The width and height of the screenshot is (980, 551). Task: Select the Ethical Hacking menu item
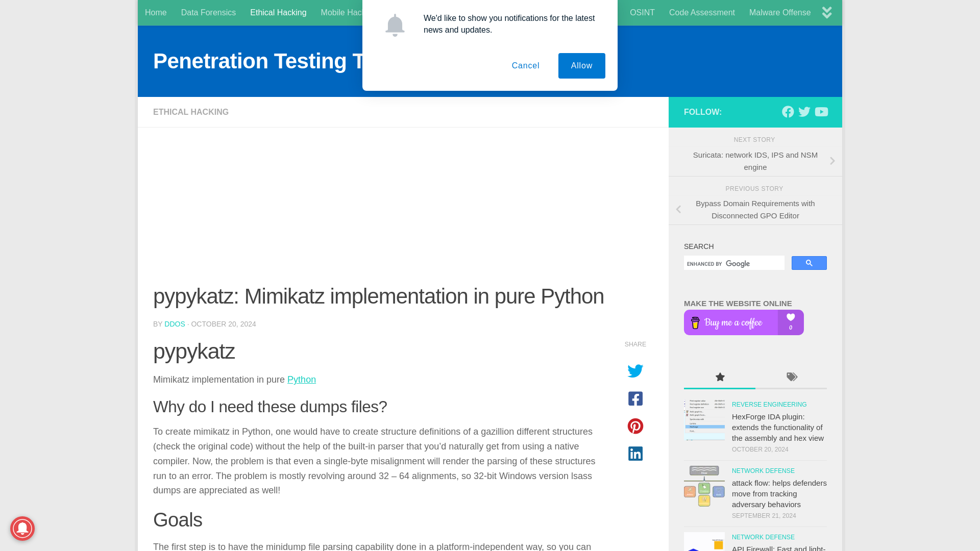click(278, 13)
